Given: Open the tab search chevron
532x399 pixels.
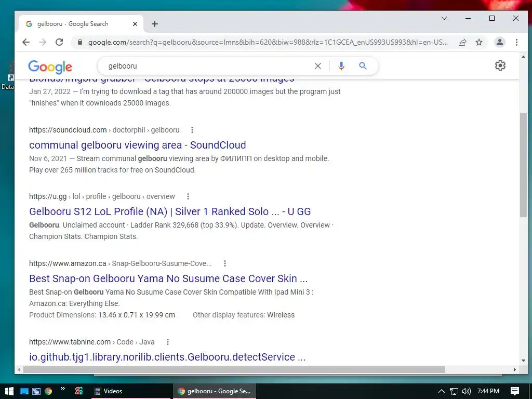Looking at the screenshot, I should [444, 18].
